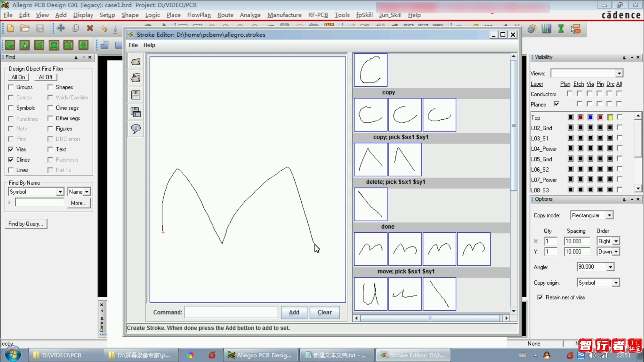Image resolution: width=644 pixels, height=362 pixels.
Task: Click the All On button
Action: click(x=18, y=77)
